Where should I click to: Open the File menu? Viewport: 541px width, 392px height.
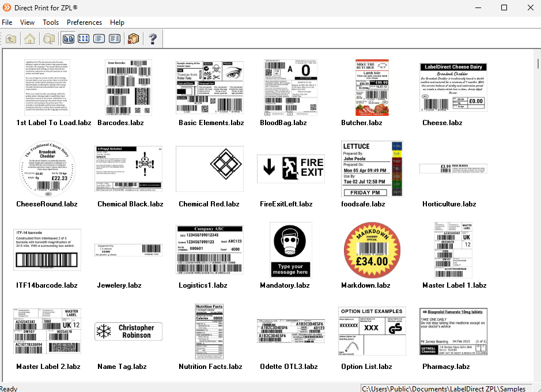click(7, 22)
